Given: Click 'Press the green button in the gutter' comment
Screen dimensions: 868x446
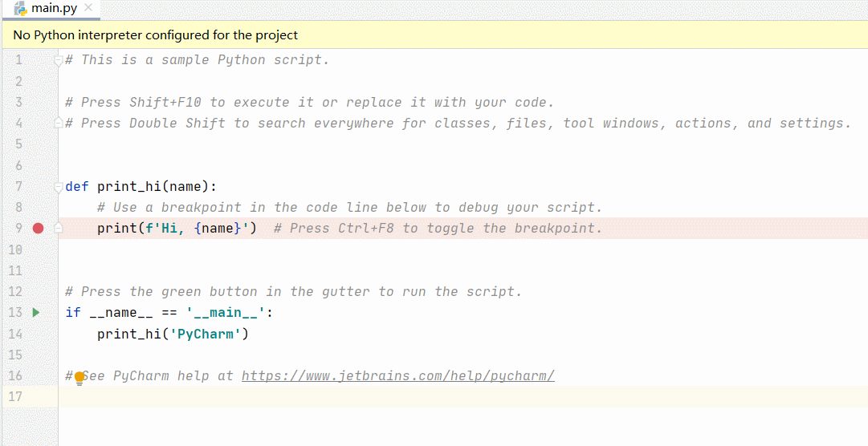Looking at the screenshot, I should (293, 292).
